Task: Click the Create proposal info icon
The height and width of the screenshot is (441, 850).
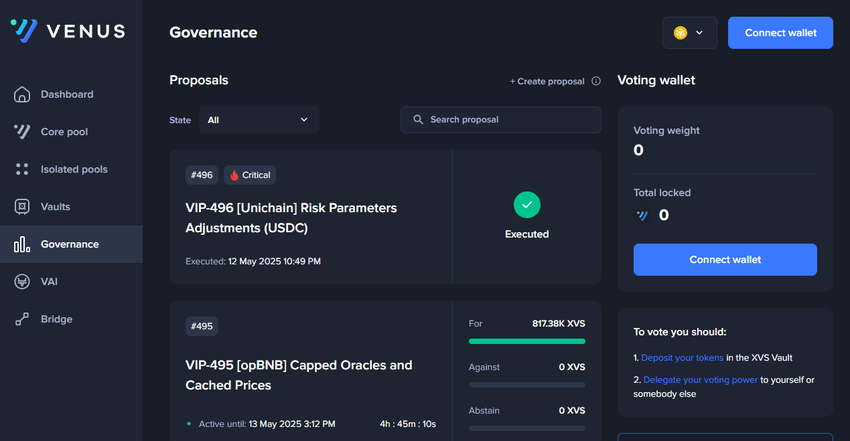Action: tap(596, 81)
